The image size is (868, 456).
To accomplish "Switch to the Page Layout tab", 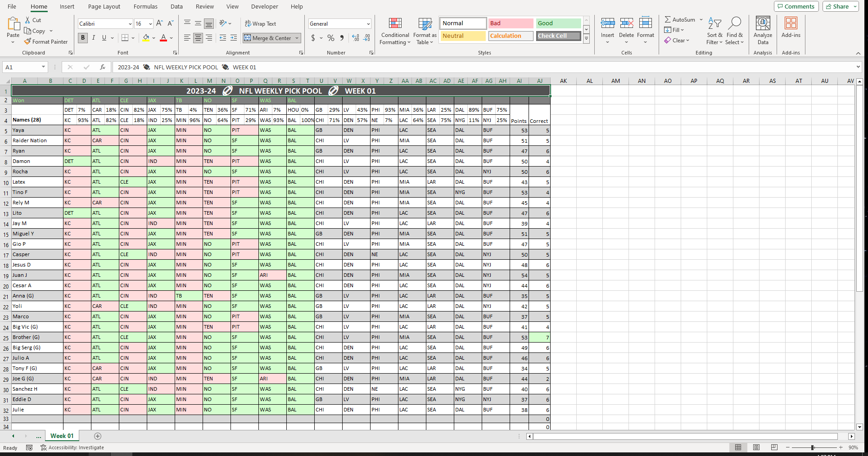I will [104, 6].
